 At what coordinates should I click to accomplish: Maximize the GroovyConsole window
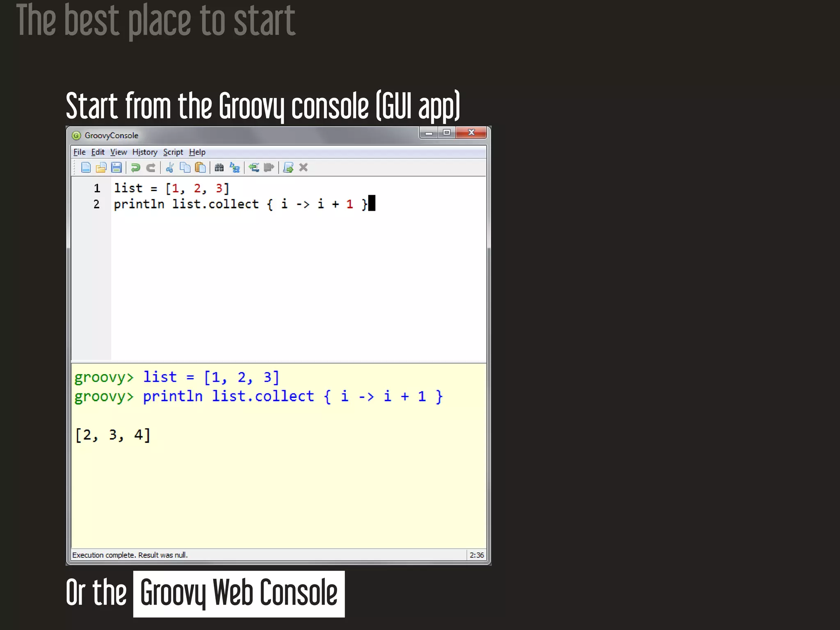click(447, 133)
